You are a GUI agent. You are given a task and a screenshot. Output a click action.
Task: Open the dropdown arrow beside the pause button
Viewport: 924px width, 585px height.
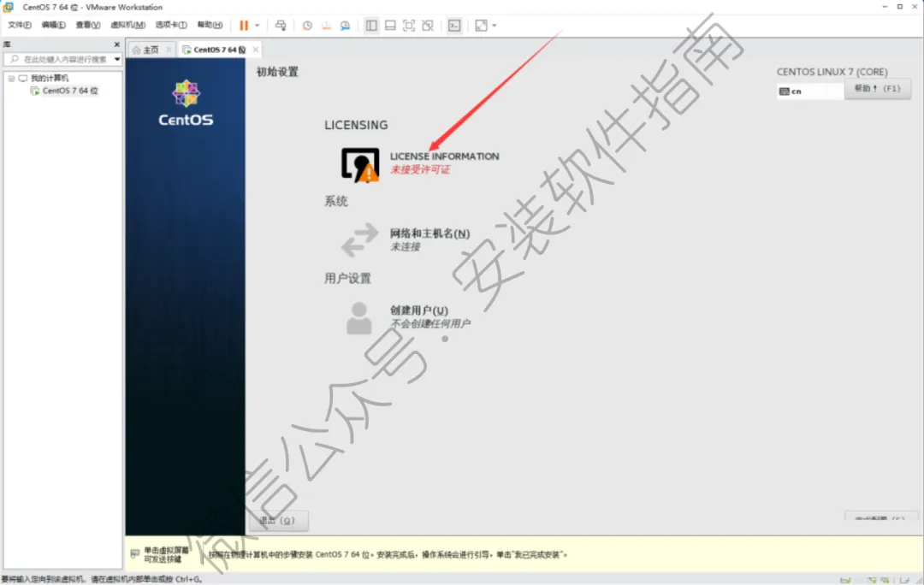[257, 26]
